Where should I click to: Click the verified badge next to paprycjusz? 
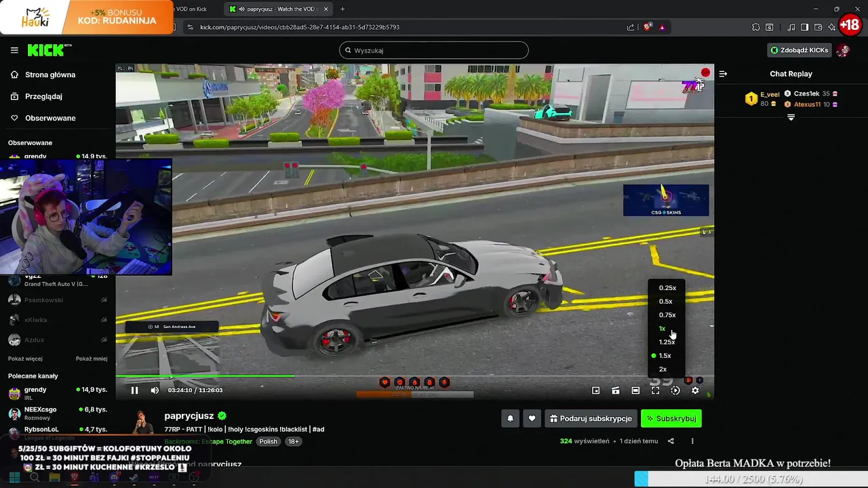pyautogui.click(x=222, y=416)
